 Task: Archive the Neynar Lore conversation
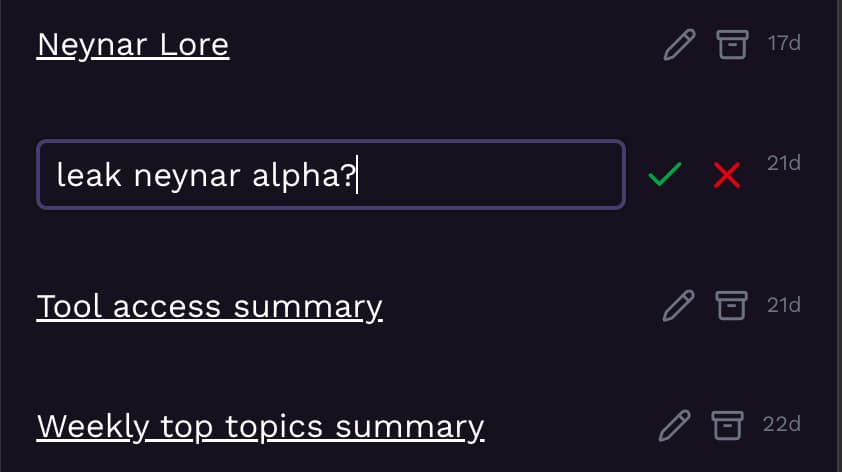pos(732,45)
